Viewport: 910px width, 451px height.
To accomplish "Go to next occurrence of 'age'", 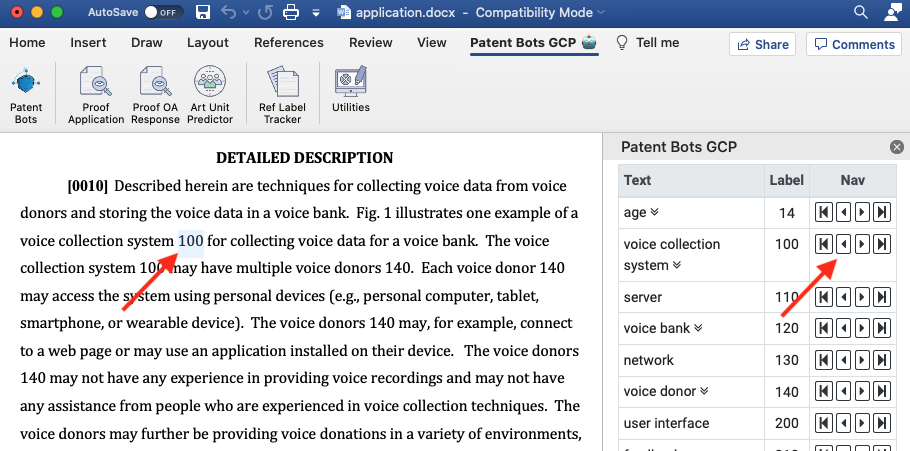I will (x=862, y=212).
